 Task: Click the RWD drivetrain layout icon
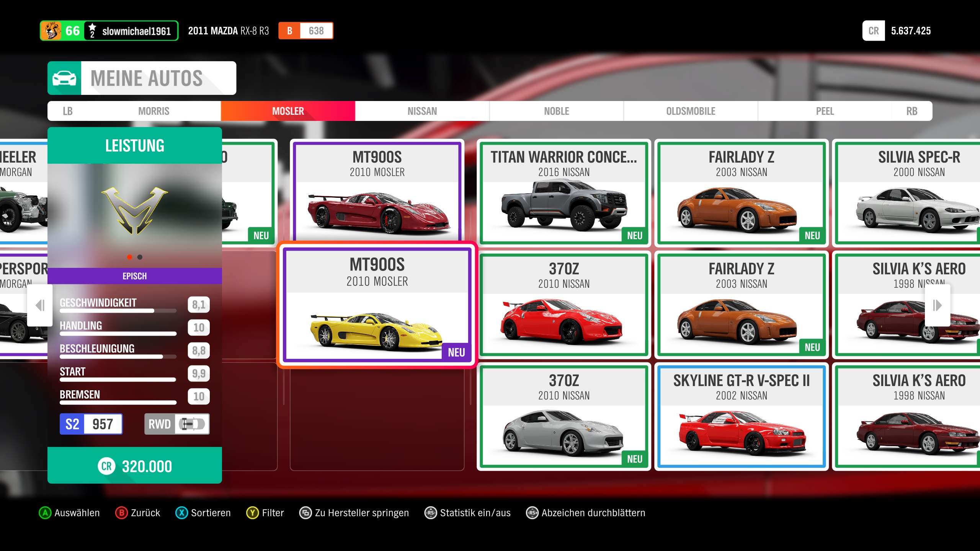click(x=192, y=424)
